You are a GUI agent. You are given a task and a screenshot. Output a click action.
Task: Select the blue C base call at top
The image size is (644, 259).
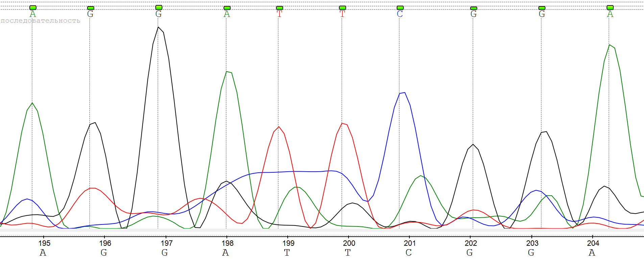(x=400, y=14)
